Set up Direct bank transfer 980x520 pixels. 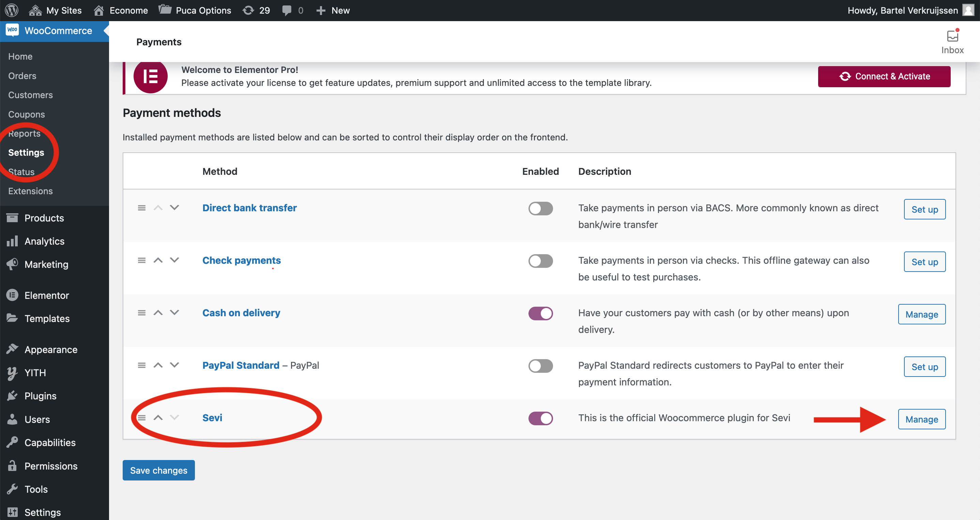[924, 209]
